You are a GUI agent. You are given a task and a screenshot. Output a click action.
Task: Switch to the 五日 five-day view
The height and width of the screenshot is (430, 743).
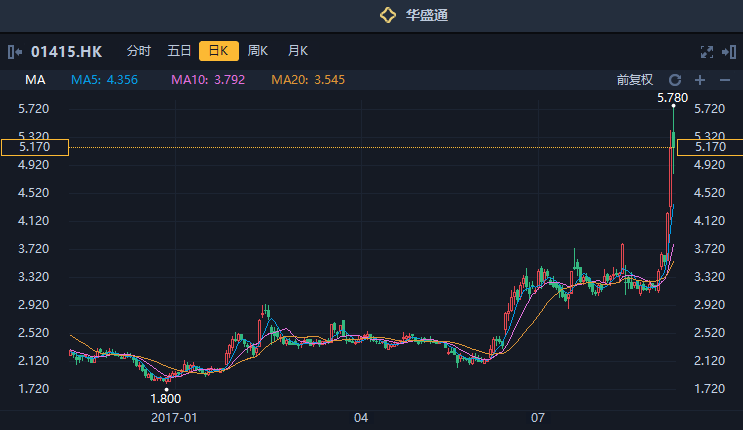tap(179, 51)
